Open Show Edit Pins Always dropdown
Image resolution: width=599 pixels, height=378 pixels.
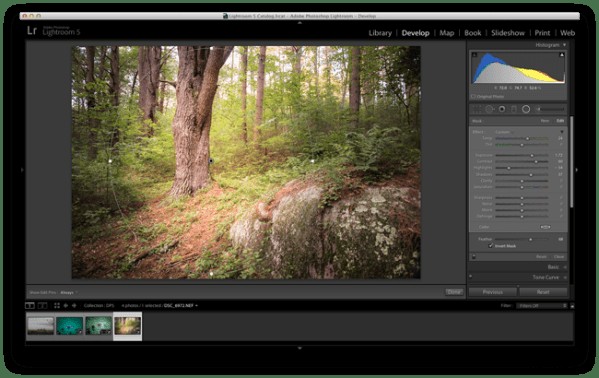tap(69, 292)
